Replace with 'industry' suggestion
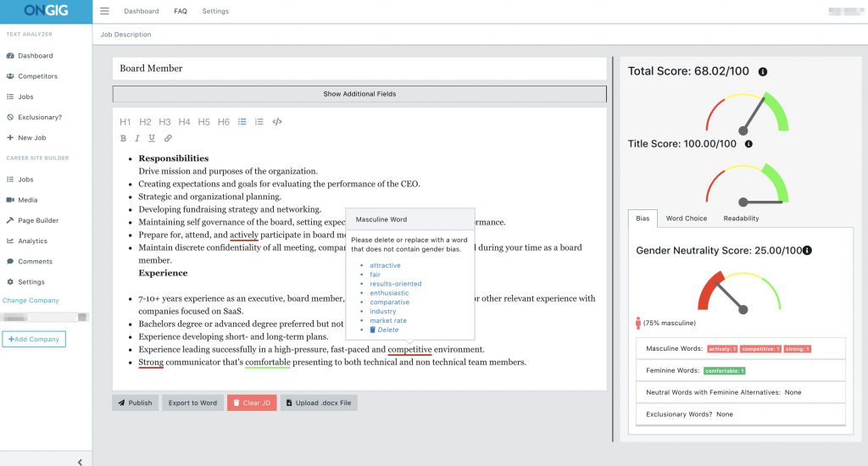868x466 pixels. coord(383,312)
